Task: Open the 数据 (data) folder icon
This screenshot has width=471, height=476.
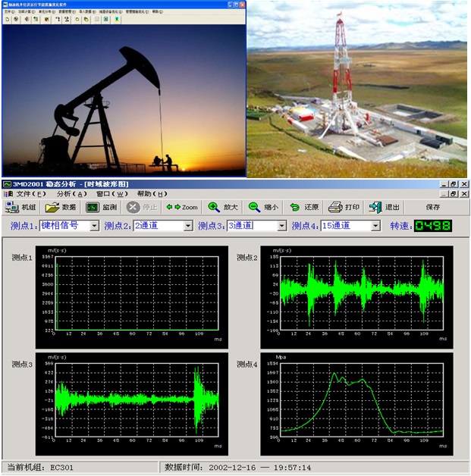Action: (x=52, y=207)
